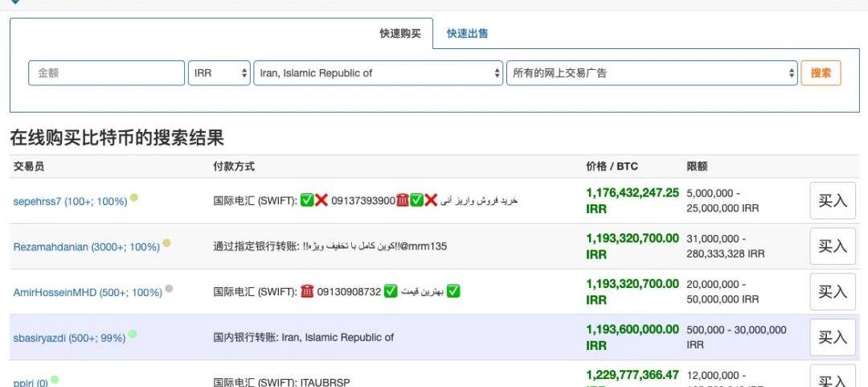Viewport: 868px width, 387px height.
Task: Open trader sepehrss7 profile link
Action: click(x=70, y=201)
